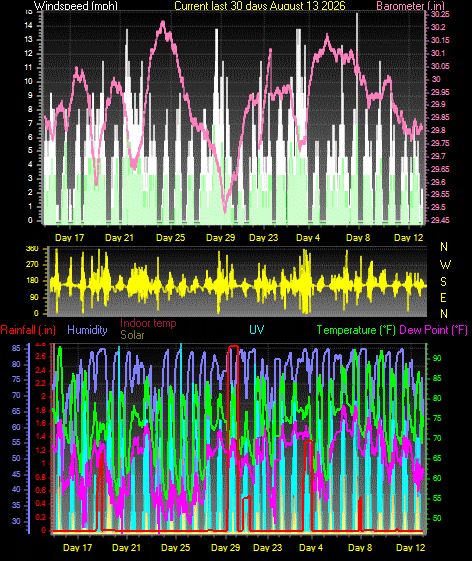This screenshot has width=472, height=561.
Task: Click the blue '30' humidity axis value
Action: point(16,521)
